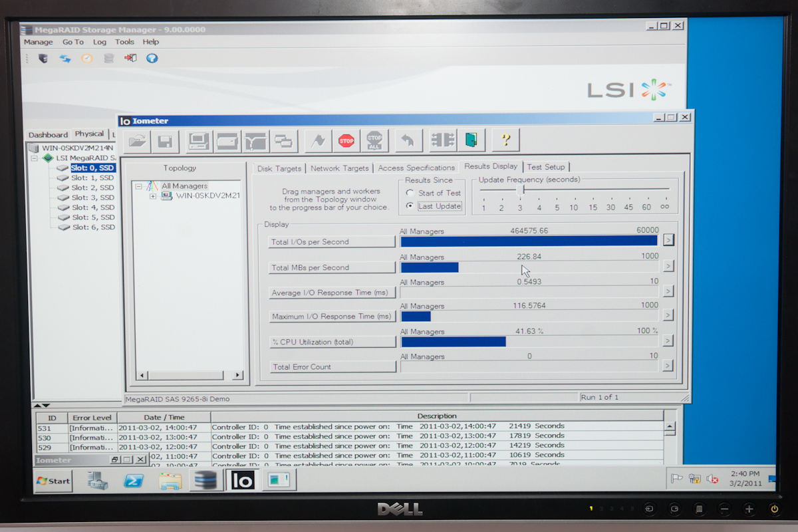Click the server shield icon in MegaRAID toolbar

(x=43, y=59)
